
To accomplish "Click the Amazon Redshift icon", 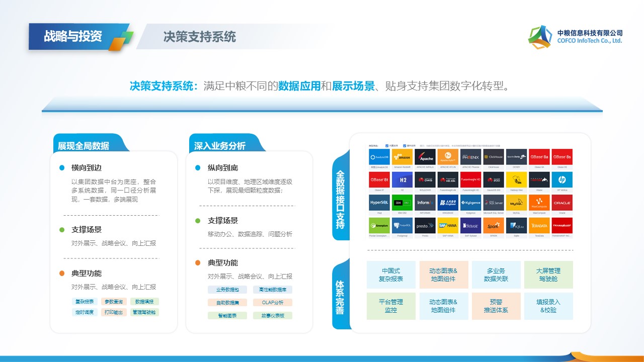I will (402, 157).
